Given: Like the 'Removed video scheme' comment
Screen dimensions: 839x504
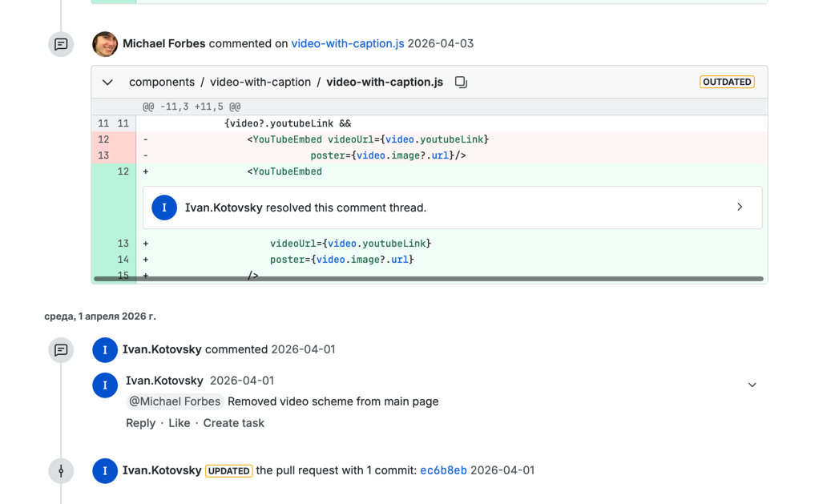Looking at the screenshot, I should (179, 423).
